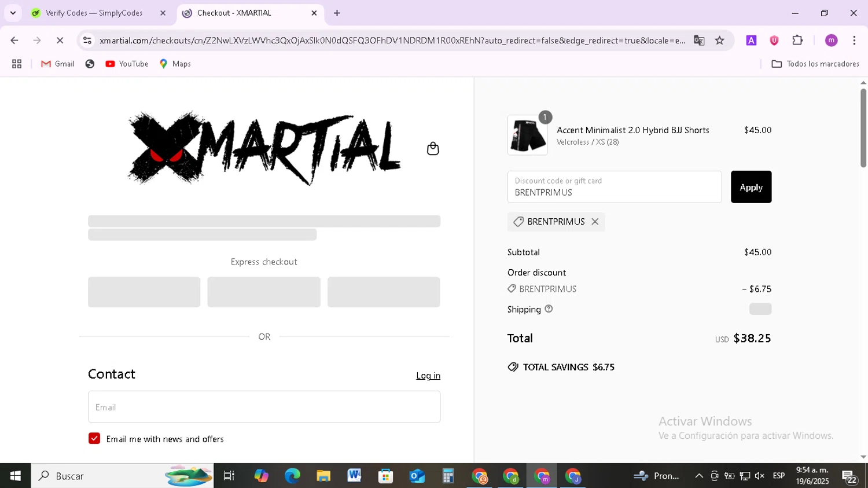The width and height of the screenshot is (868, 488).
Task: Open the Extensions puzzle icon
Action: point(797,41)
